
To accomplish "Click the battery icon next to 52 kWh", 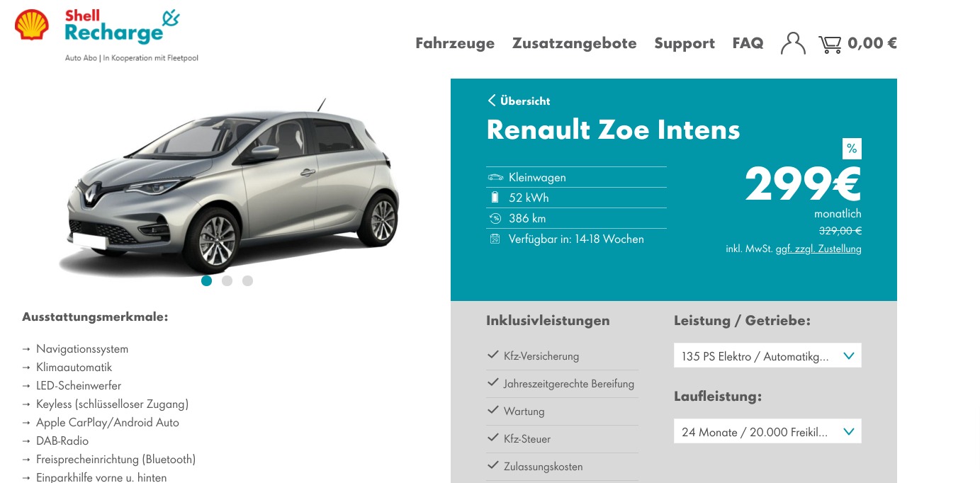I will point(495,198).
